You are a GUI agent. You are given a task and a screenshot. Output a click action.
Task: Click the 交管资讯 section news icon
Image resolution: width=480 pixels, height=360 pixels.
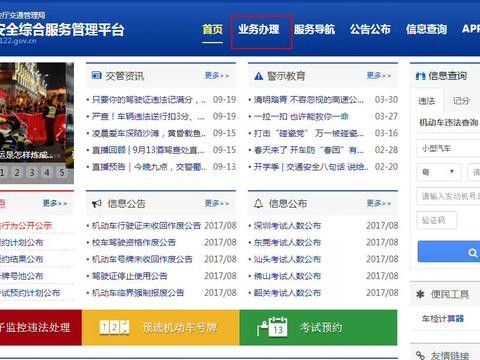tap(96, 75)
